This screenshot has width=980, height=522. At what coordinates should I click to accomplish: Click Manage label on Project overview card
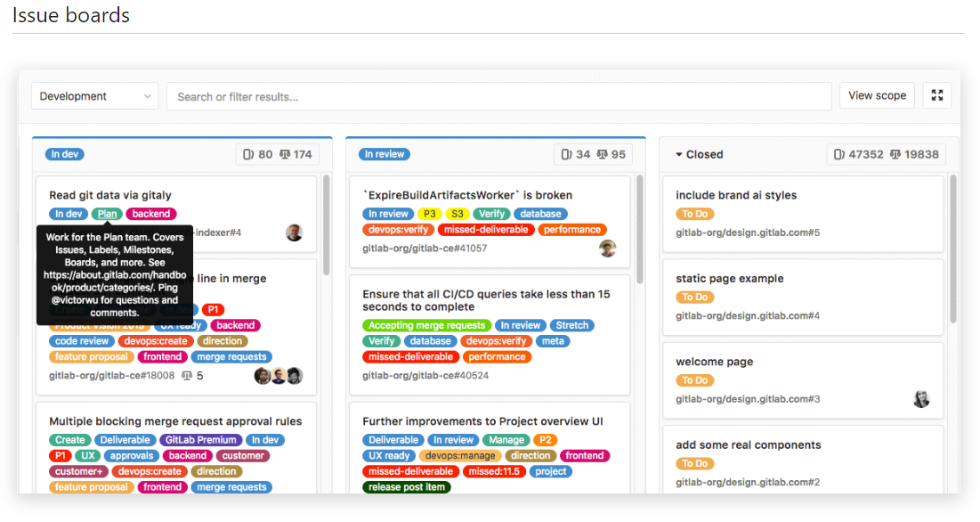click(506, 440)
